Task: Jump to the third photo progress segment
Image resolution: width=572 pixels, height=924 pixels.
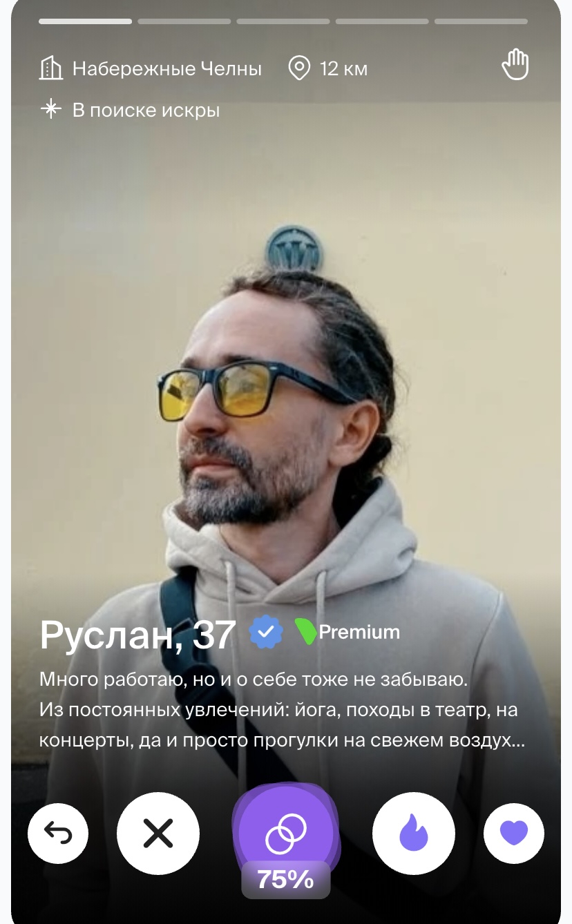Action: (283, 21)
